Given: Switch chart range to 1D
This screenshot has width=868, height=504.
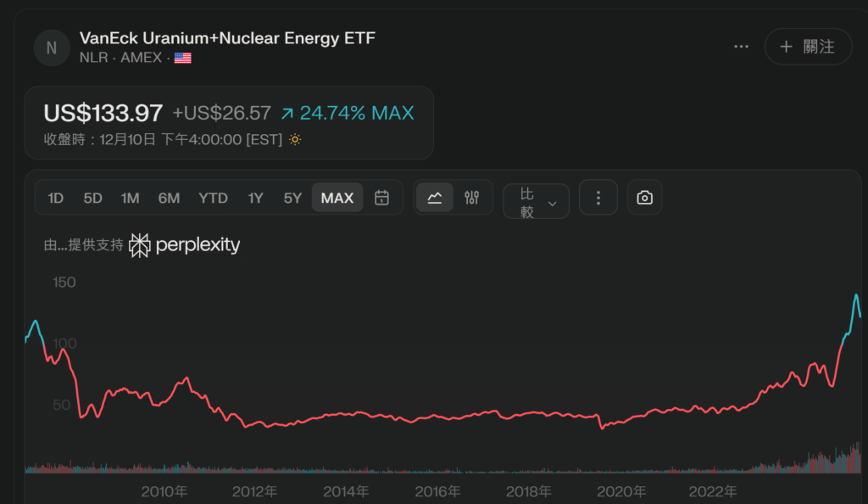Looking at the screenshot, I should (56, 198).
